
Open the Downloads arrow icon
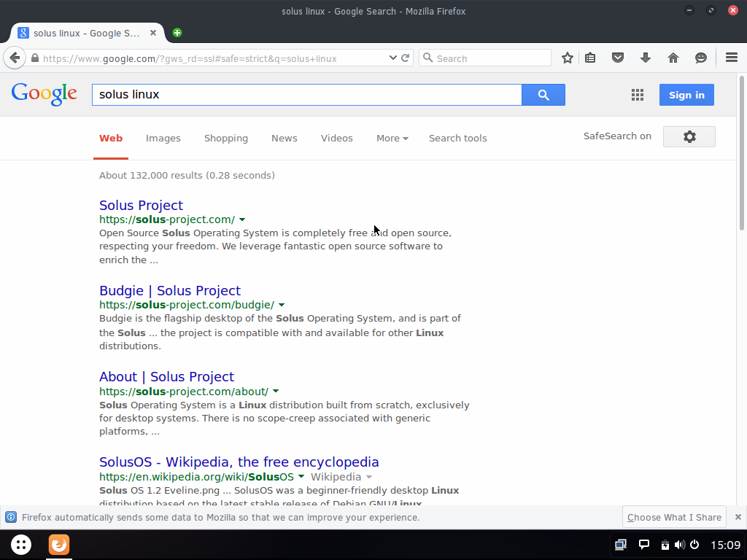click(x=646, y=58)
